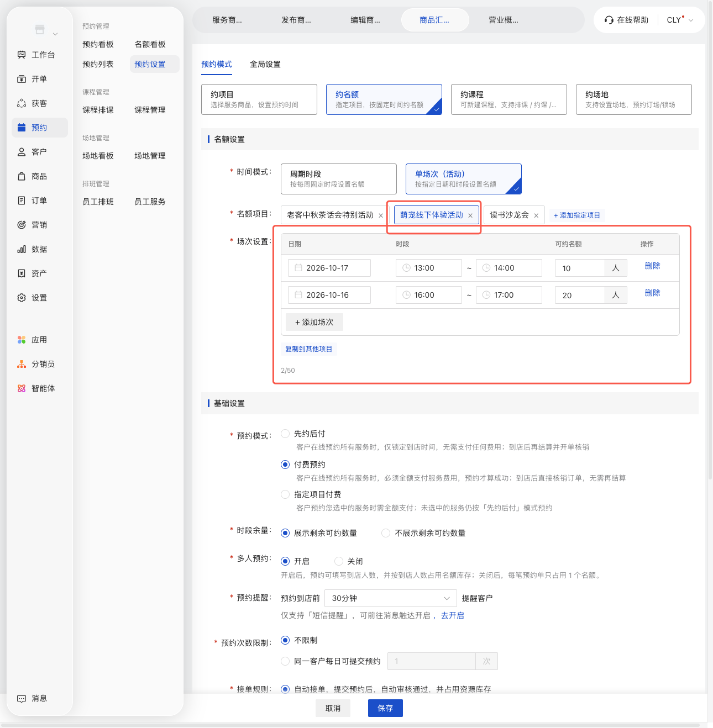Open the 订单 document icon
713x728 pixels.
22,201
